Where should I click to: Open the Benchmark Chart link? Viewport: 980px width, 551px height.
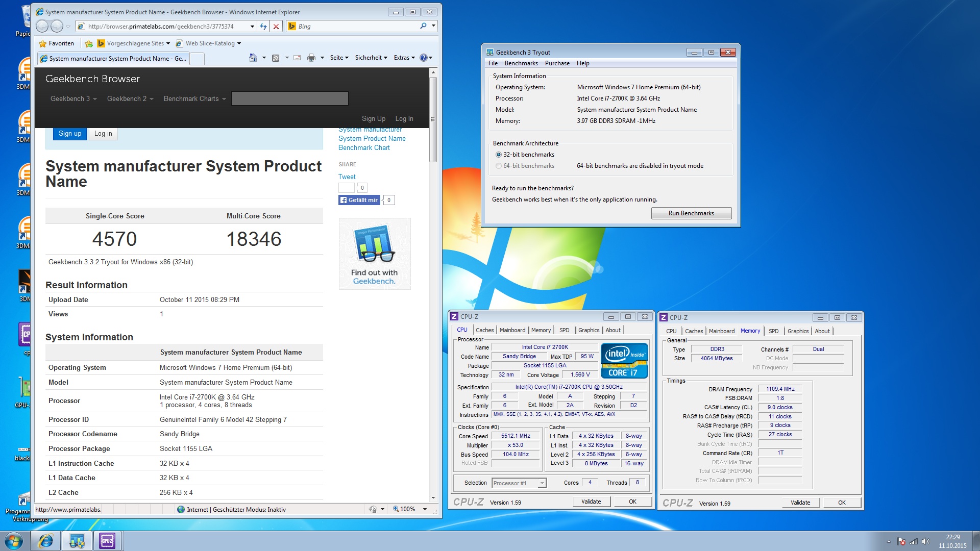point(364,148)
